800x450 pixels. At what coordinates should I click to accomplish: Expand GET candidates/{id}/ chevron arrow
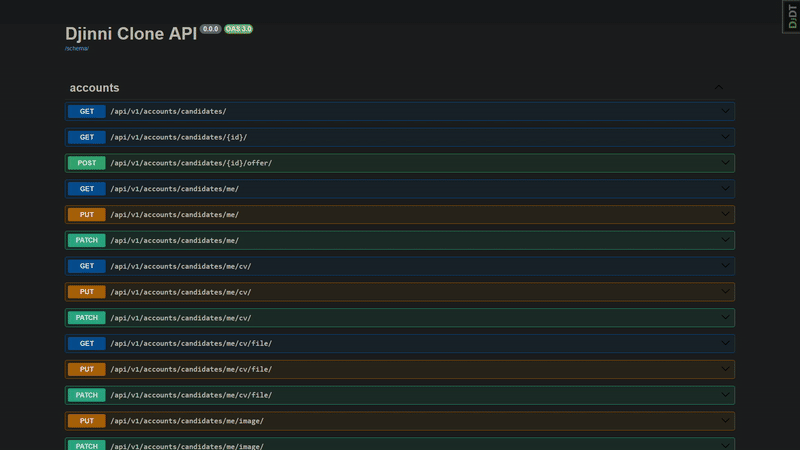point(725,137)
